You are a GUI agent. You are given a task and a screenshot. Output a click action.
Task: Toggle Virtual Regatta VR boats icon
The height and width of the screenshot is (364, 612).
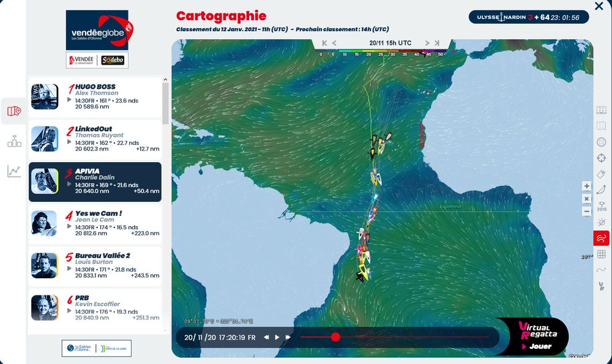tap(602, 286)
